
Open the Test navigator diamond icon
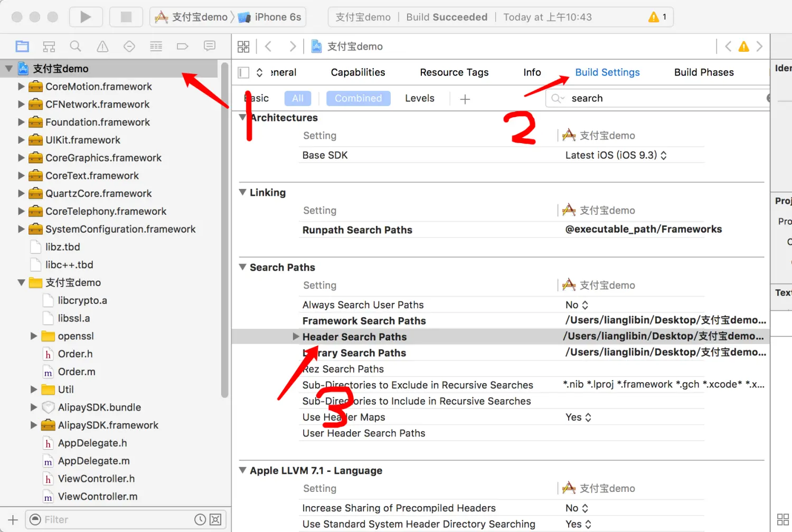pos(129,46)
